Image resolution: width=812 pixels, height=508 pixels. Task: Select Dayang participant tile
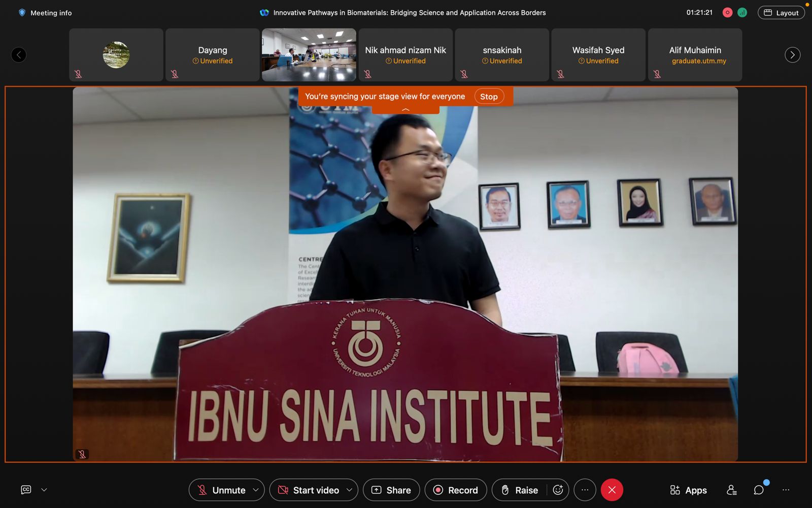[213, 55]
